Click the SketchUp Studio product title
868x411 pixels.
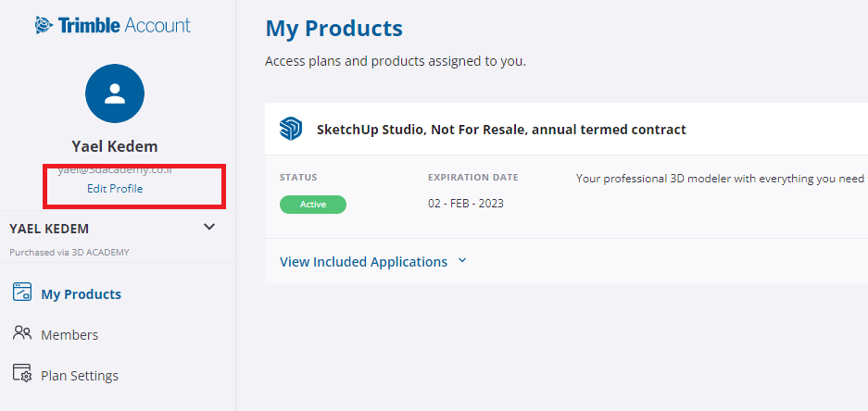coord(501,130)
